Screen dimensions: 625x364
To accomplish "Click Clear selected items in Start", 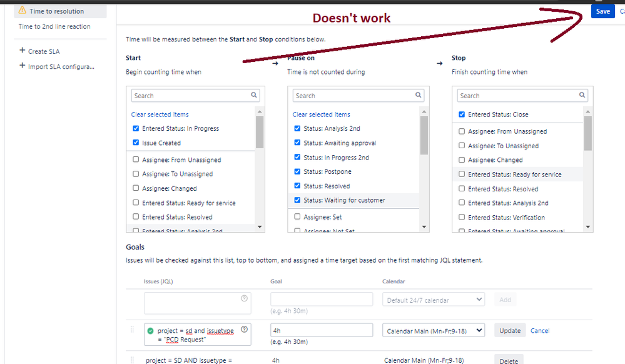I will coord(160,114).
